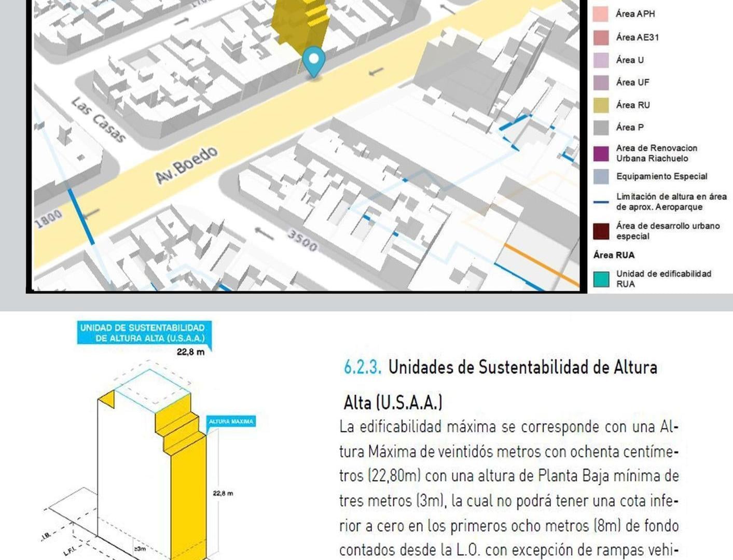Select the teal Unidad de edificabilidad RUA swatch
This screenshot has height=560, width=733.
[x=600, y=279]
